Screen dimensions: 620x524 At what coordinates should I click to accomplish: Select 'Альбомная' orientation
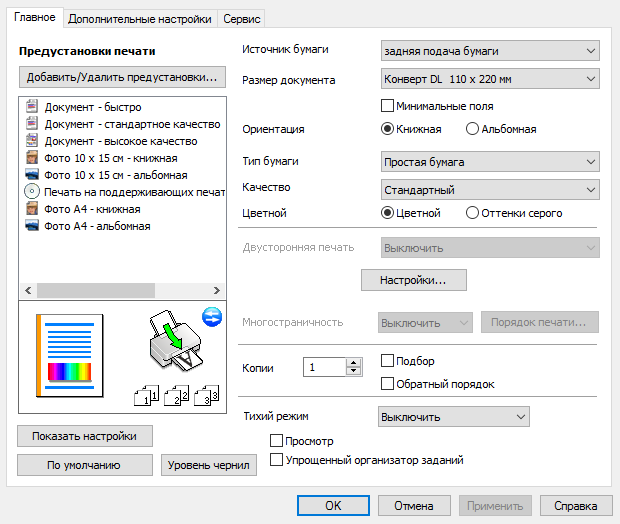(x=472, y=129)
